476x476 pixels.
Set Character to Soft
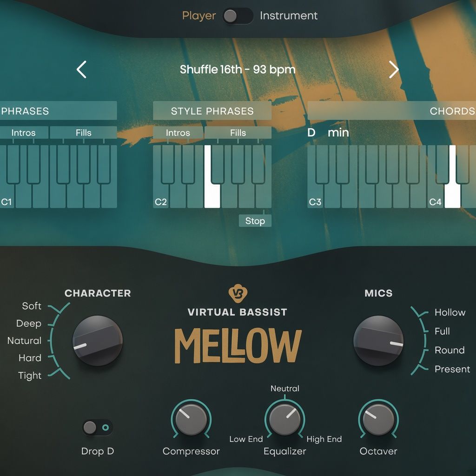32,306
